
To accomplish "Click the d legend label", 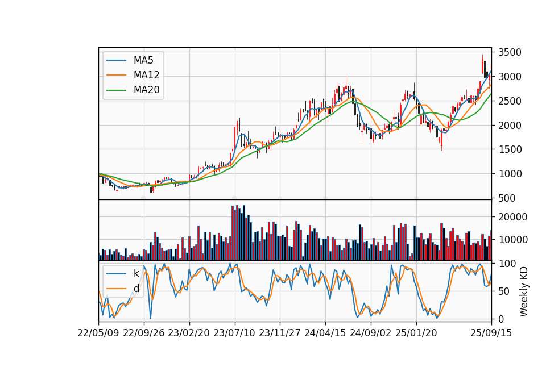I will 136,289.
